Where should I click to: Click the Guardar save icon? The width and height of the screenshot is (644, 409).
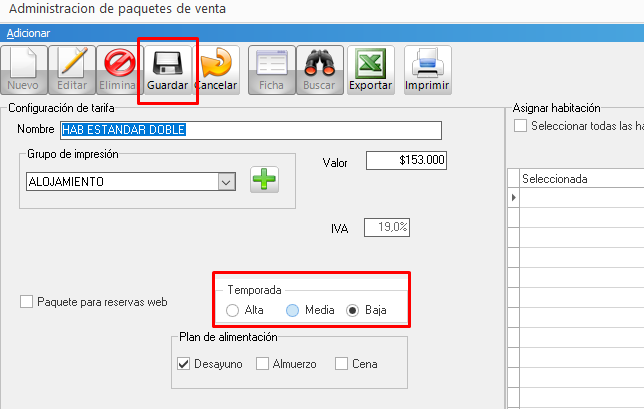coord(168,70)
